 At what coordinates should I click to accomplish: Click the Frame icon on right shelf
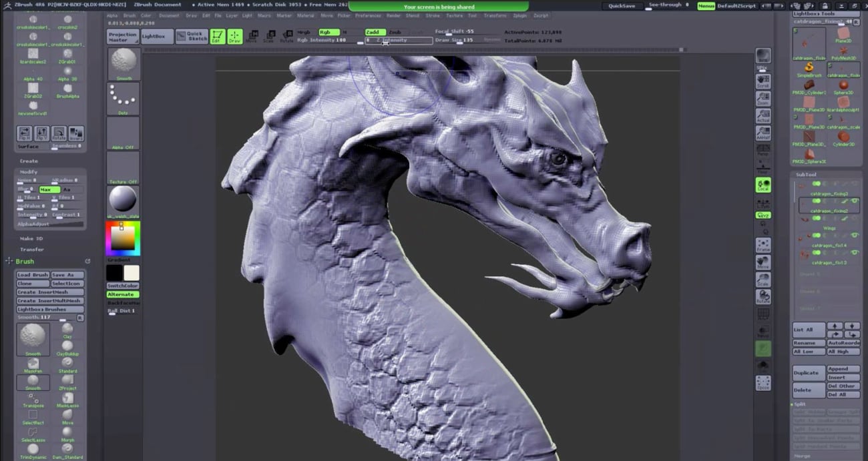click(763, 246)
